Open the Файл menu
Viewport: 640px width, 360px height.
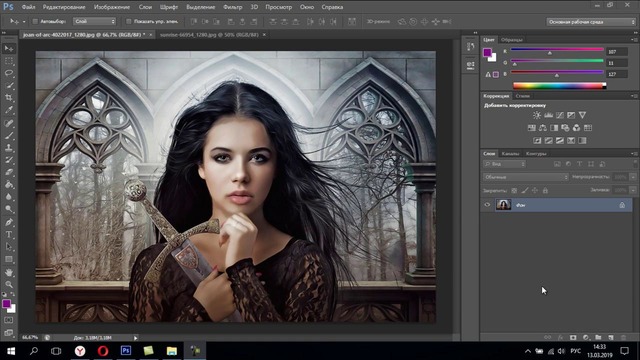point(28,7)
